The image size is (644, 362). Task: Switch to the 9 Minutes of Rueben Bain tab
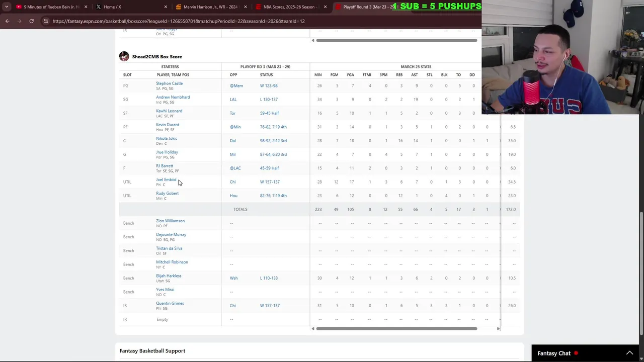click(x=50, y=7)
